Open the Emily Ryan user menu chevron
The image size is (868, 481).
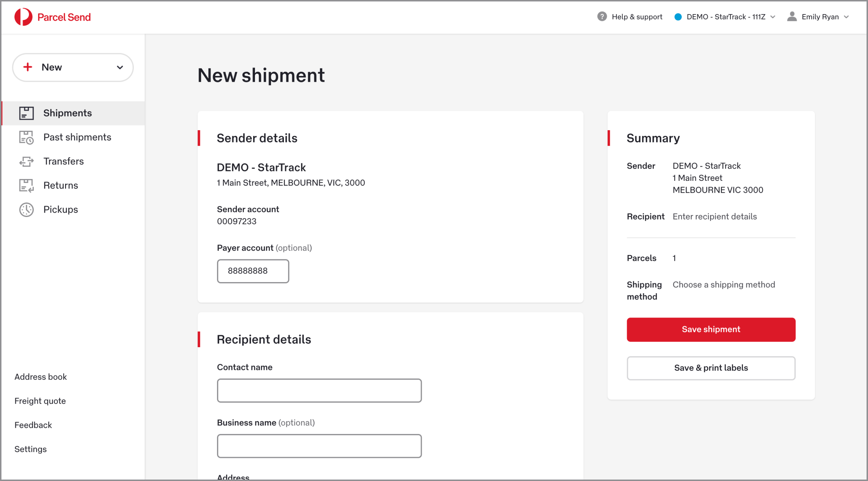point(846,17)
